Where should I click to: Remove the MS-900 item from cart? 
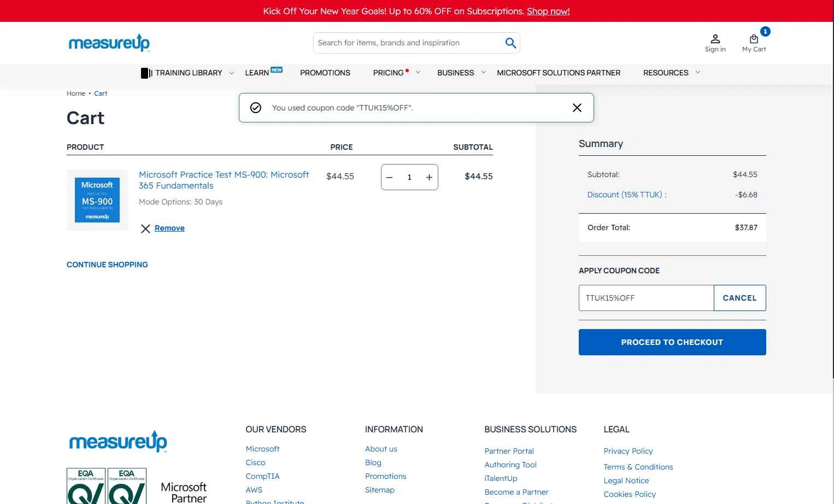pyautogui.click(x=169, y=228)
